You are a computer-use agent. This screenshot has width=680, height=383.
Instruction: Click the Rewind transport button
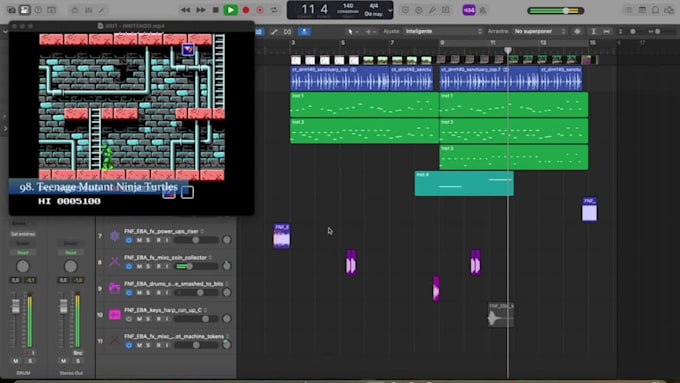tap(186, 10)
